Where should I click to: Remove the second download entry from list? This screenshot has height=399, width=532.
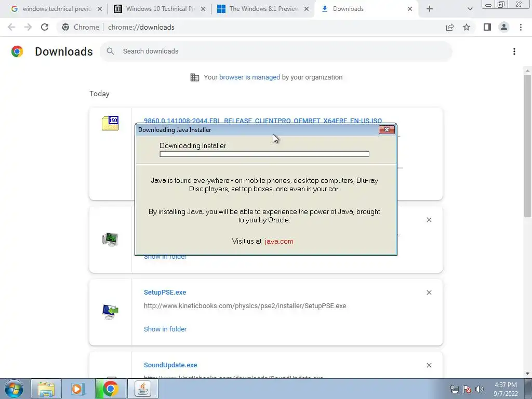[x=429, y=220]
